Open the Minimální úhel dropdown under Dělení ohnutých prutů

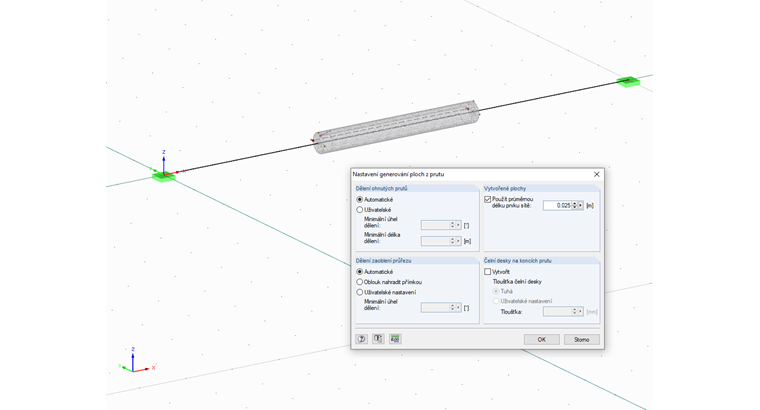coord(458,225)
